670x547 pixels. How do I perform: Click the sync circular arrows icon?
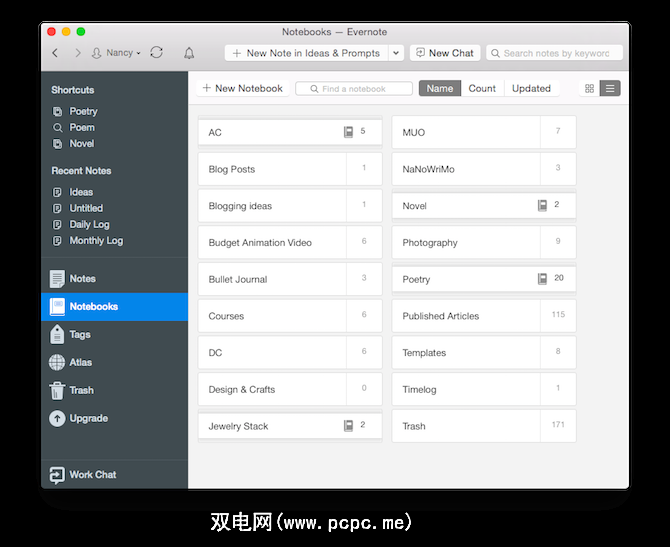point(156,53)
